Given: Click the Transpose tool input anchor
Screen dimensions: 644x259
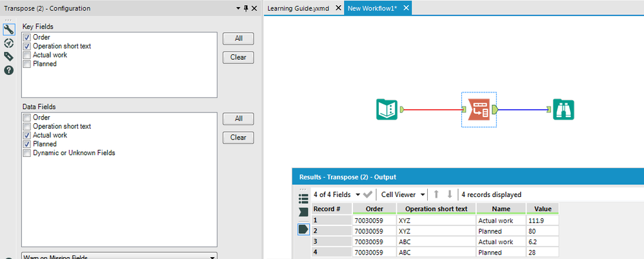Looking at the screenshot, I should (464, 109).
